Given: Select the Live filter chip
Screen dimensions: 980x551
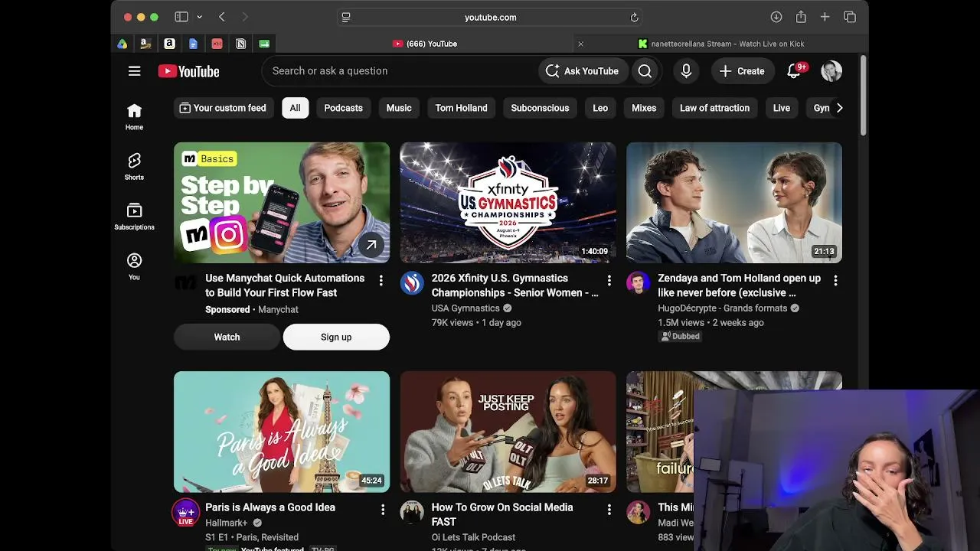Looking at the screenshot, I should pos(782,108).
